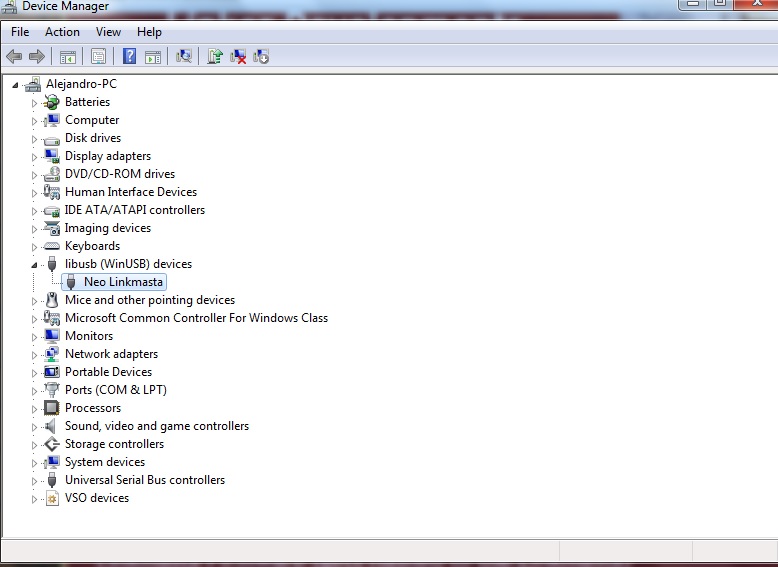The width and height of the screenshot is (778, 567).
Task: Click the speaker icon for Sound controllers
Action: [x=51, y=426]
